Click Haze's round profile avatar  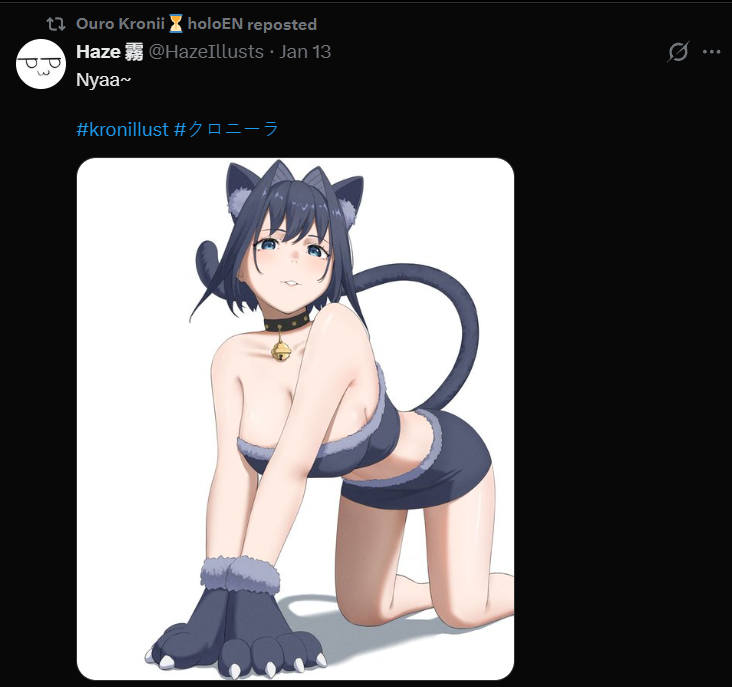click(41, 63)
